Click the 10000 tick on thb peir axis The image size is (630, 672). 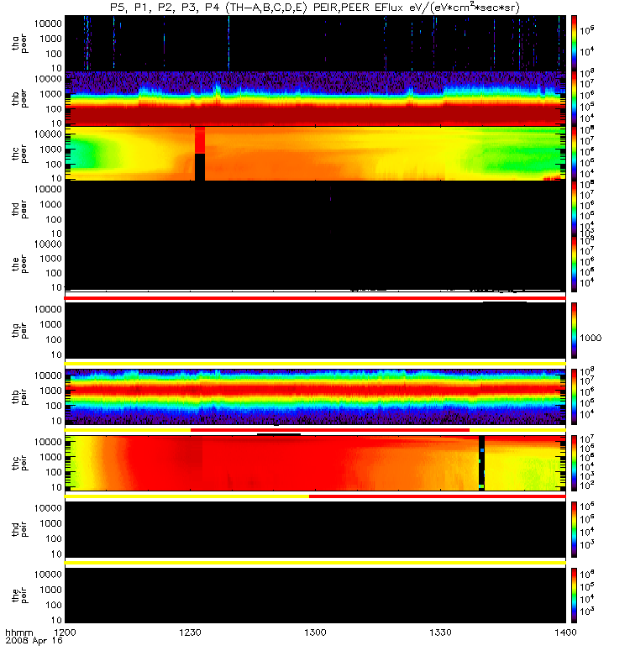pos(48,375)
